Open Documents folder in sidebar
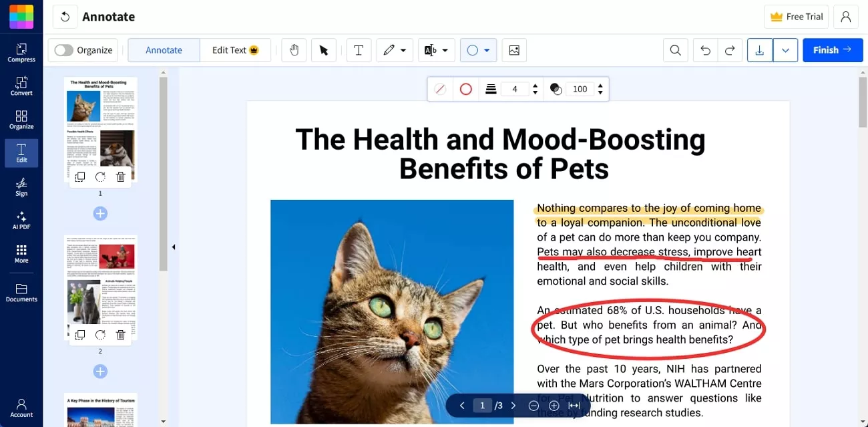Image resolution: width=868 pixels, height=427 pixels. (21, 293)
